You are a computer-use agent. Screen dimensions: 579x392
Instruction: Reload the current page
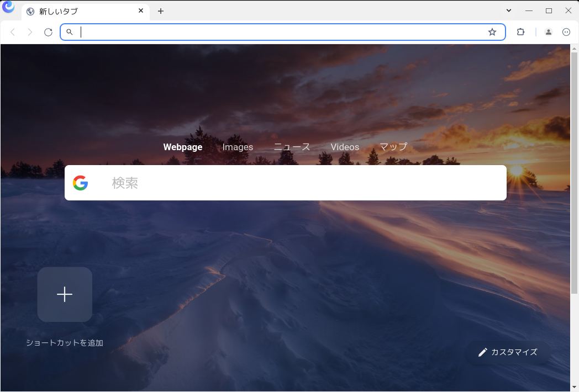49,32
